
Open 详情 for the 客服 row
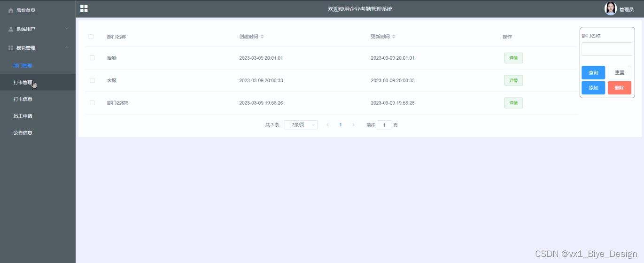[513, 80]
